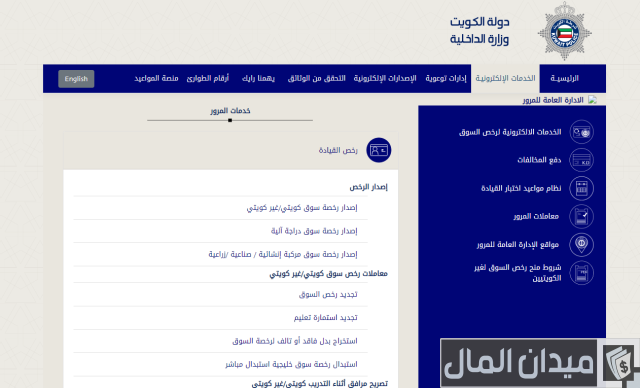This screenshot has height=388, width=640.
Task: Click معاملات رخص سوق كويتي/غير كويتي heading
Action: 329,274
